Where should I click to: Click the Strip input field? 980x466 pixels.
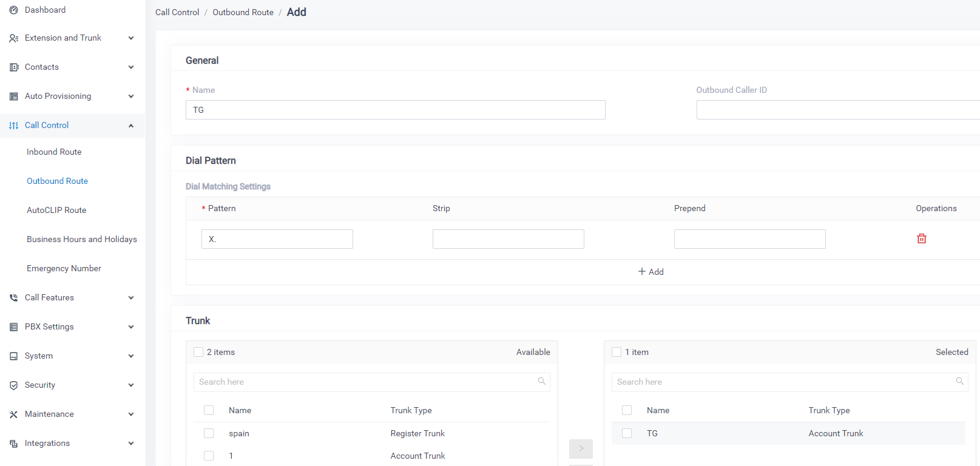click(x=509, y=239)
